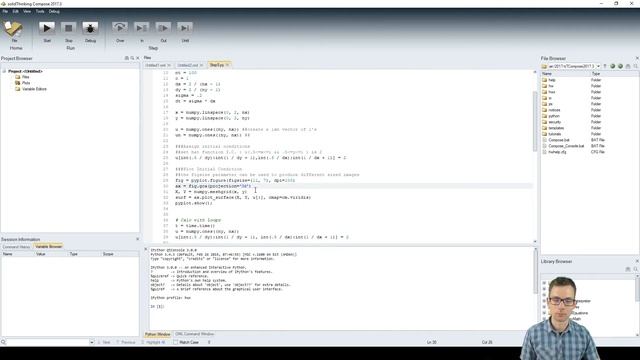Open the Tools menu
Image resolution: width=640 pixels, height=360 pixels.
40,11
